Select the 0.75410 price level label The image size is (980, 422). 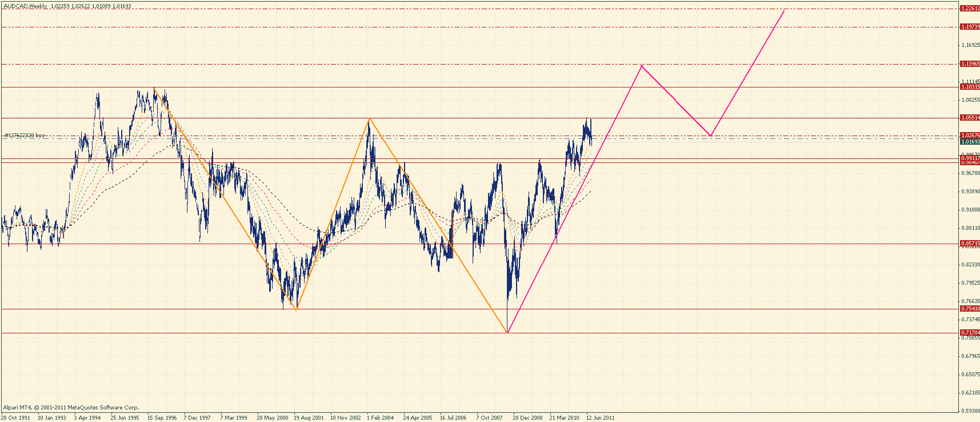coord(970,309)
